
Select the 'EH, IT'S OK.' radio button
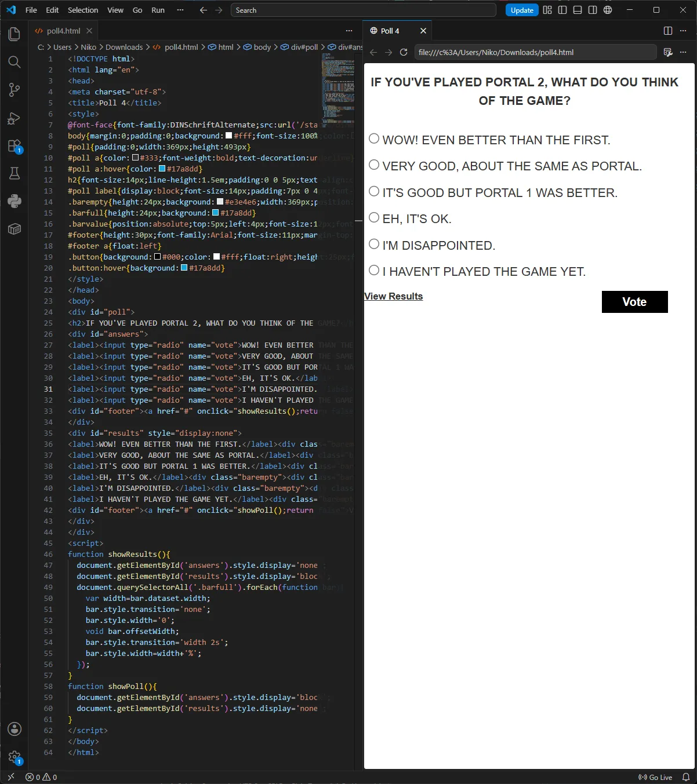[374, 217]
